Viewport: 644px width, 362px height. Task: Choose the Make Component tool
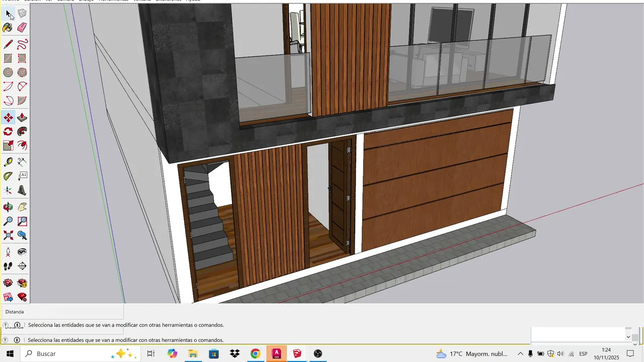tap(22, 14)
